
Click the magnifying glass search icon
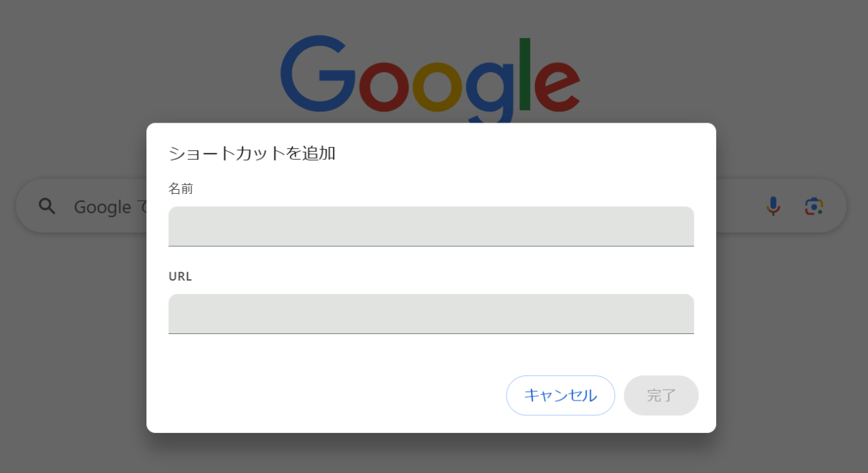(x=47, y=206)
